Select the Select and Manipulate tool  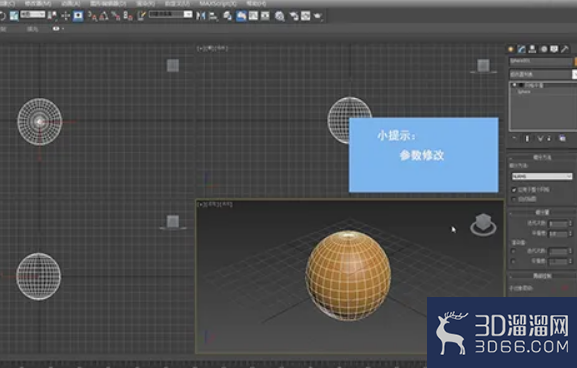click(65, 16)
